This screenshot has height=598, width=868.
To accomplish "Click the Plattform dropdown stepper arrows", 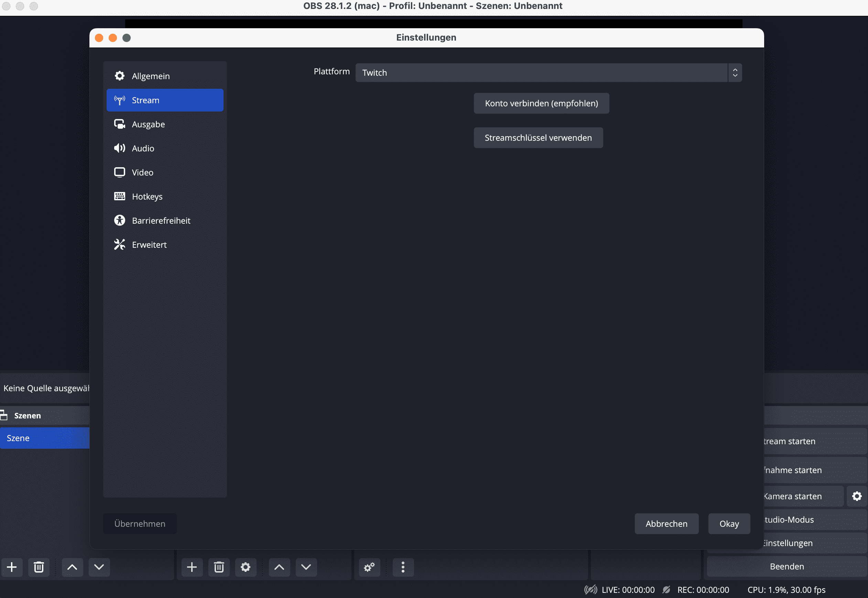I will (x=735, y=73).
